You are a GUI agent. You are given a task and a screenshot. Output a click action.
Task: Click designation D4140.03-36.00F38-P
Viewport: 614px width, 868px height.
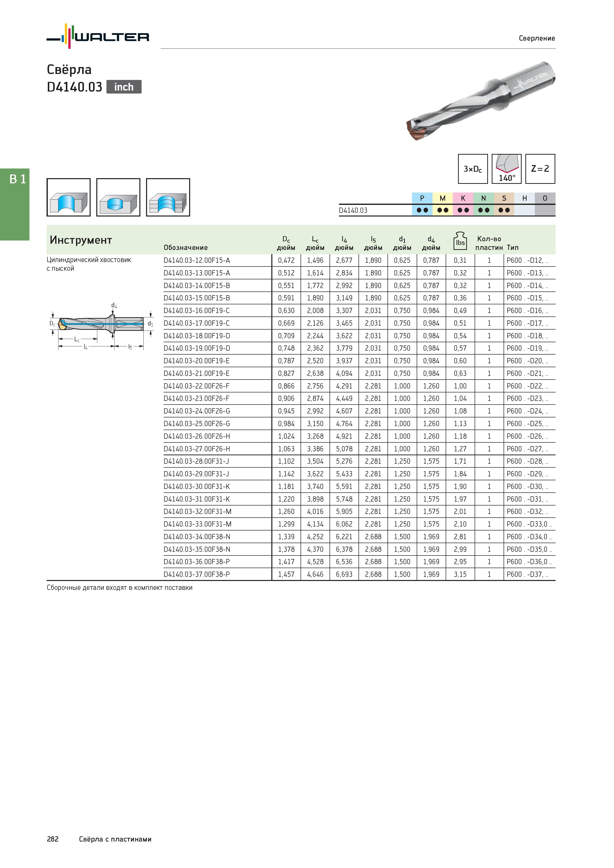pos(197,562)
